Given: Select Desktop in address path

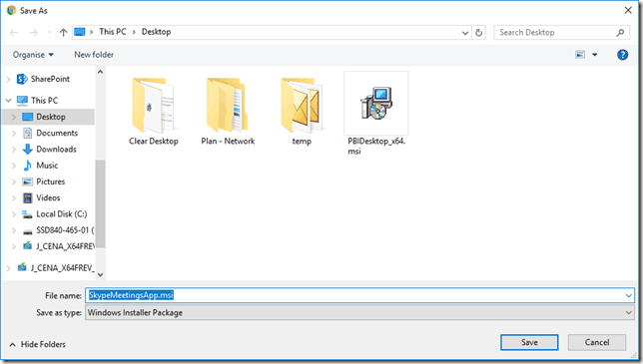Looking at the screenshot, I should coord(156,32).
